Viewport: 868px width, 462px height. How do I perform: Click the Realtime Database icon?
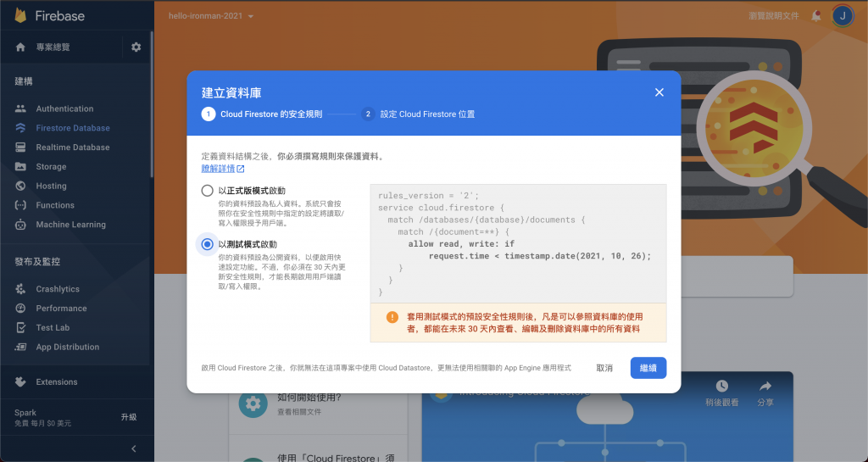20,148
